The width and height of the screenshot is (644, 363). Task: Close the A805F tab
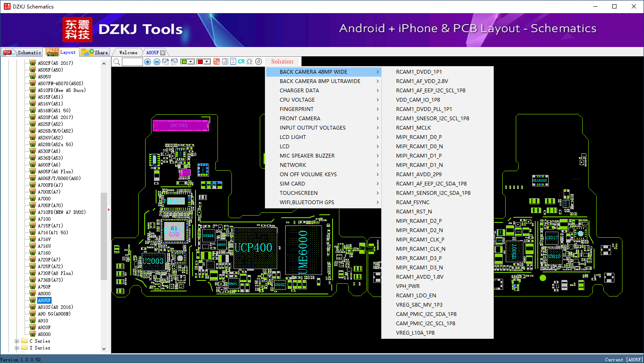point(163,53)
